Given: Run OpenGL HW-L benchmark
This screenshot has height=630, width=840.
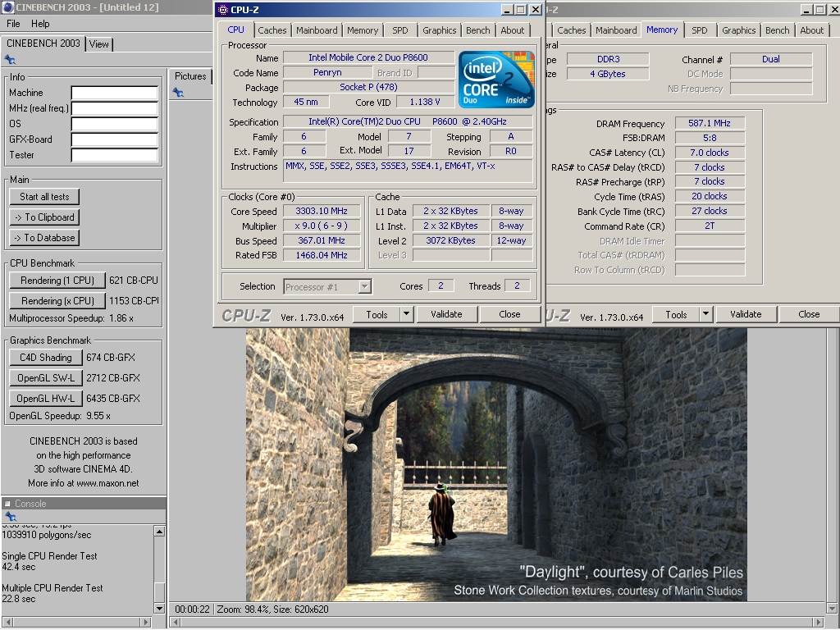Looking at the screenshot, I should click(46, 399).
